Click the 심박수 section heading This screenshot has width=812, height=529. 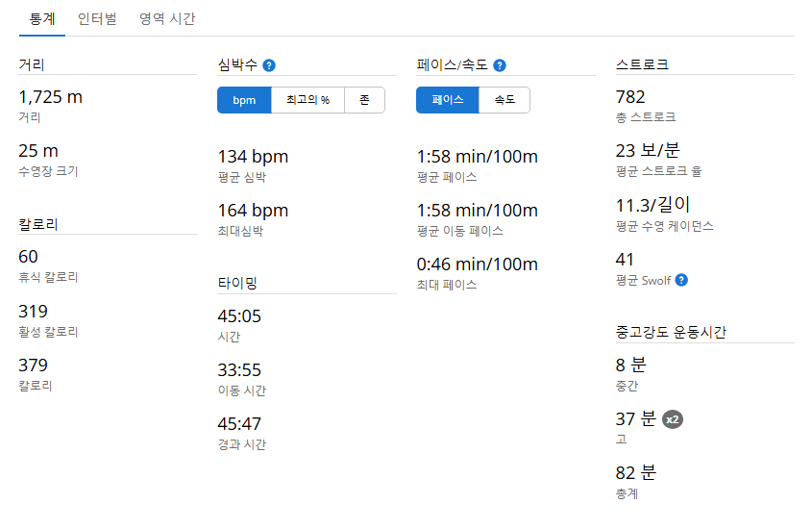click(x=237, y=64)
